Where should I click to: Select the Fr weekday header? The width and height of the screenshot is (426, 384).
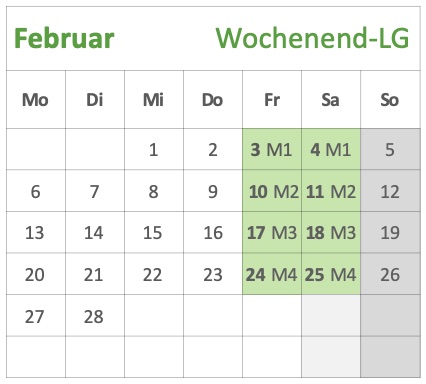[x=272, y=100]
